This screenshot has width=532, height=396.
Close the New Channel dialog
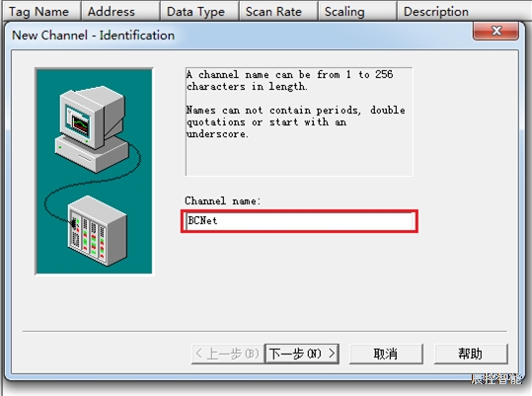[495, 31]
